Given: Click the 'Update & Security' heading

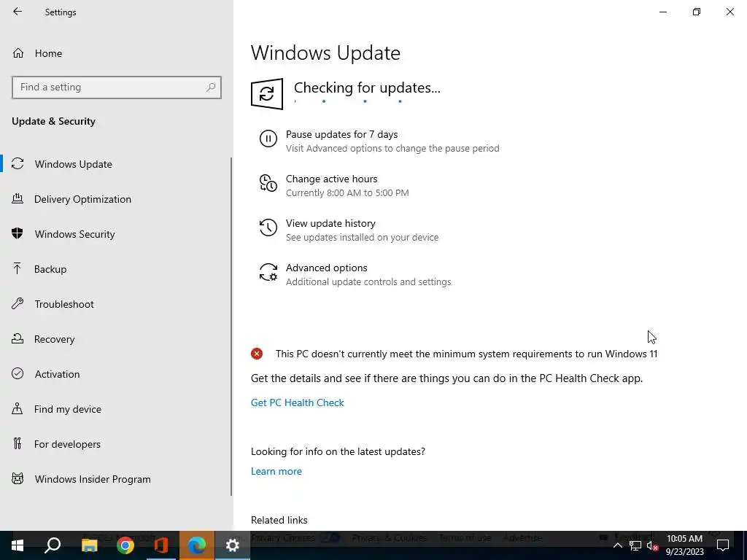Looking at the screenshot, I should tap(53, 121).
